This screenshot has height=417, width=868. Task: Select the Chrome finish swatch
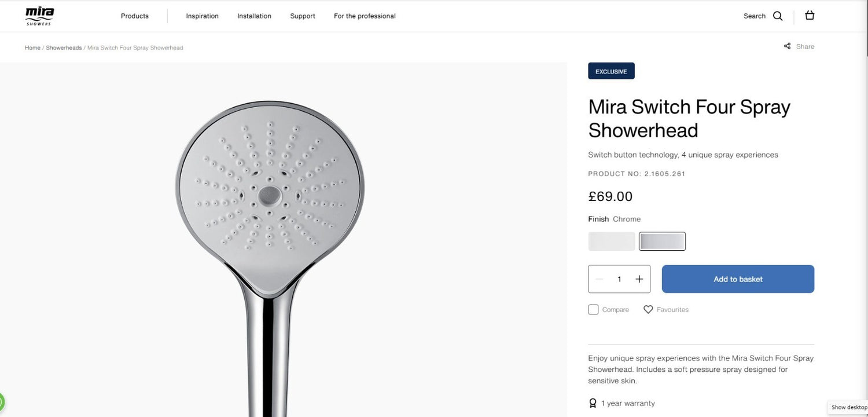point(663,242)
